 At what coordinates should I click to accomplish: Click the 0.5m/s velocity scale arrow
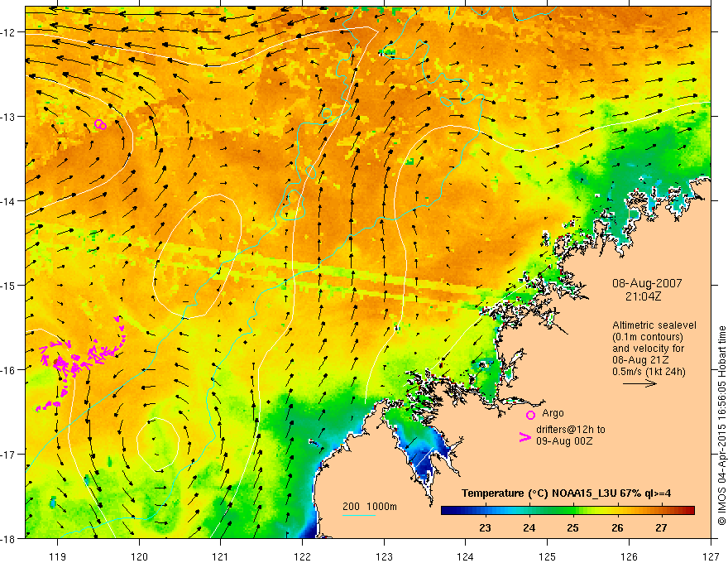click(x=639, y=383)
